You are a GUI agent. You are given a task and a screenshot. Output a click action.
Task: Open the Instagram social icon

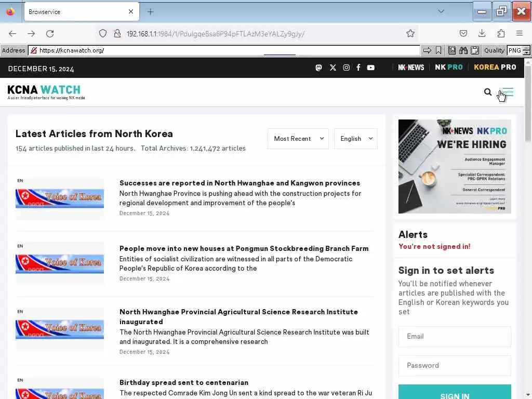(346, 68)
